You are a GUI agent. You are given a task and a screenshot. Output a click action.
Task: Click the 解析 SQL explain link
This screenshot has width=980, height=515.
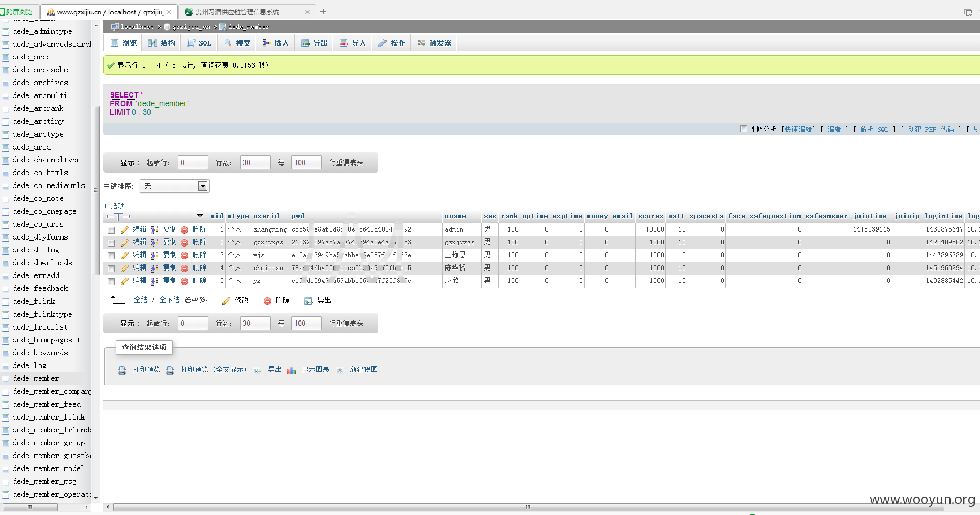pos(874,129)
